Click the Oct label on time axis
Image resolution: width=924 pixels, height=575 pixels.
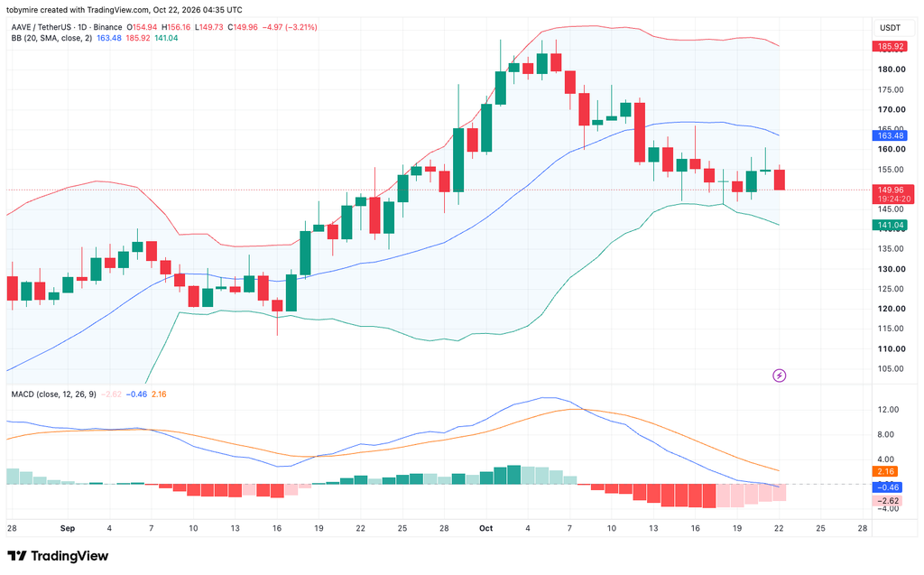point(485,528)
